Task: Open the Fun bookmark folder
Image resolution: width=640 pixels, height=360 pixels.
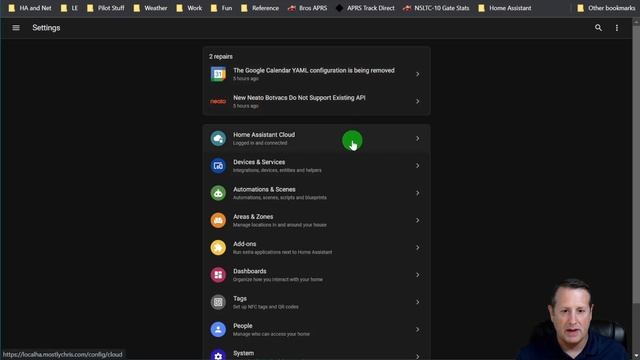Action: (x=221, y=8)
